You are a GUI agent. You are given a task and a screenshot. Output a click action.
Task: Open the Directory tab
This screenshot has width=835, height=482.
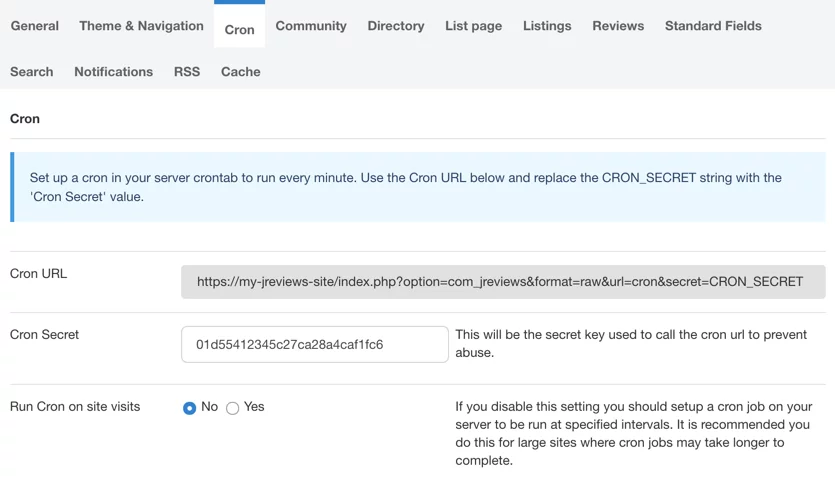coord(396,26)
